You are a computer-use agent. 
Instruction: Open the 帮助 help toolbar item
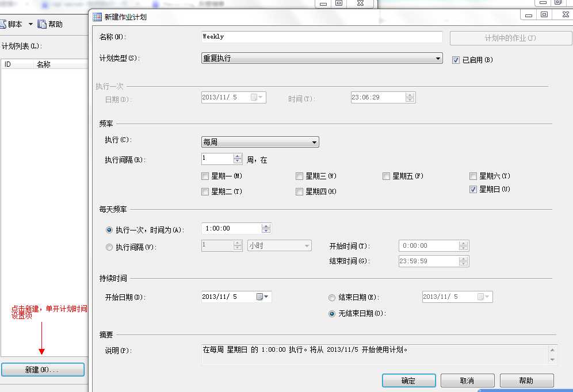click(x=50, y=24)
